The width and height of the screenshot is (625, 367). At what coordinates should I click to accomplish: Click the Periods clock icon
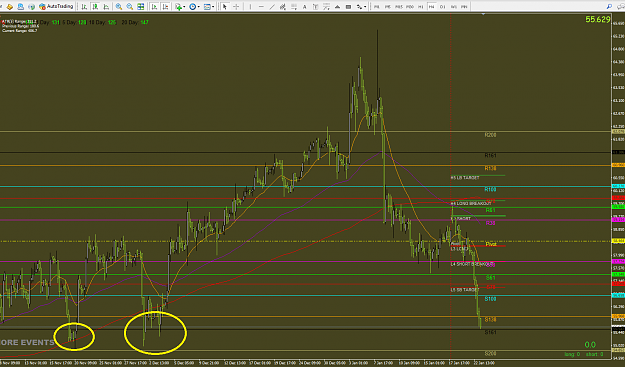click(193, 7)
